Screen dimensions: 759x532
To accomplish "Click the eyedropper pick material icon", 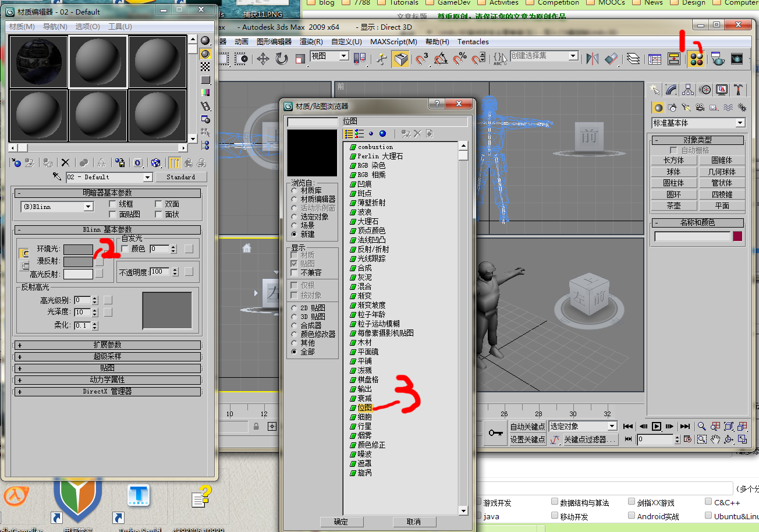I will (x=57, y=177).
